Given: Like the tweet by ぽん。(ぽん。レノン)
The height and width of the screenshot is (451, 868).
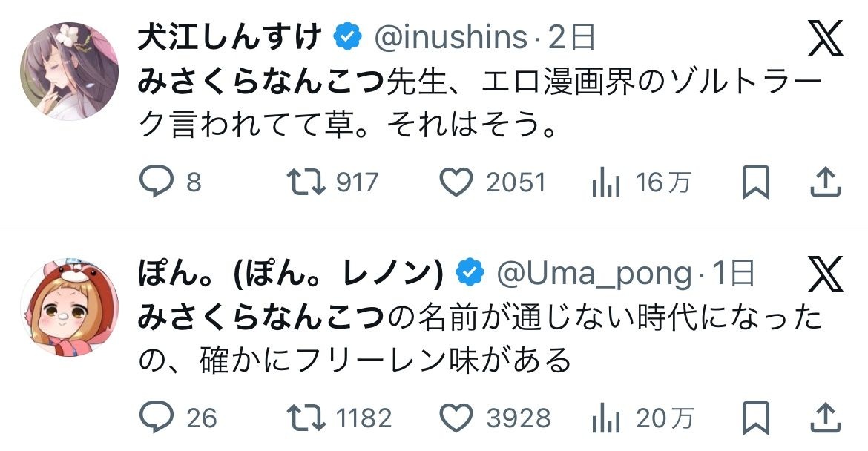Looking at the screenshot, I should click(x=457, y=418).
